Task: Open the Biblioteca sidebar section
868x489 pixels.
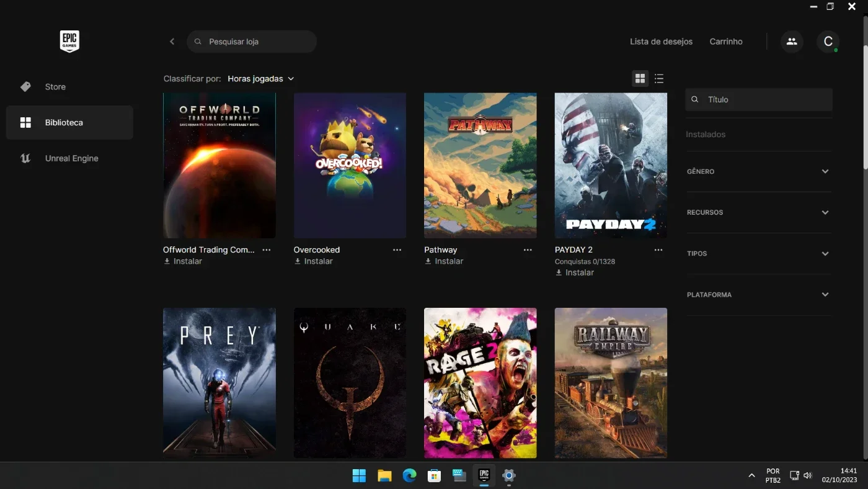Action: click(x=69, y=123)
